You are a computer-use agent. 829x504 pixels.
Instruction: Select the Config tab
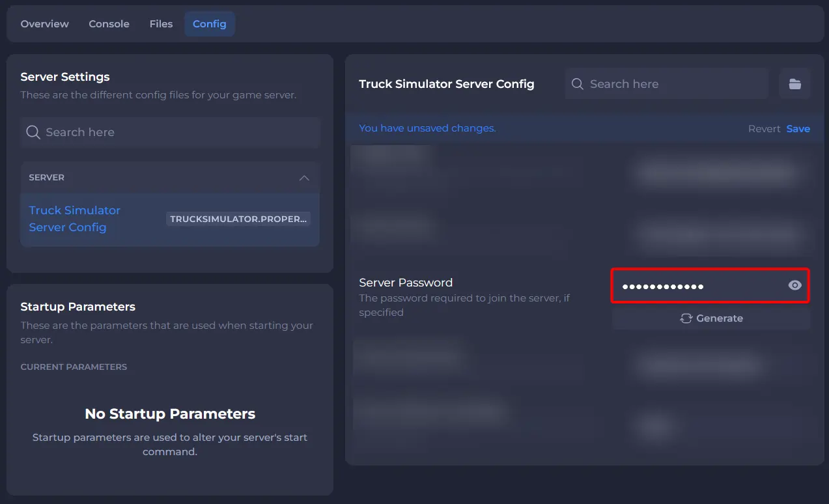click(x=210, y=24)
